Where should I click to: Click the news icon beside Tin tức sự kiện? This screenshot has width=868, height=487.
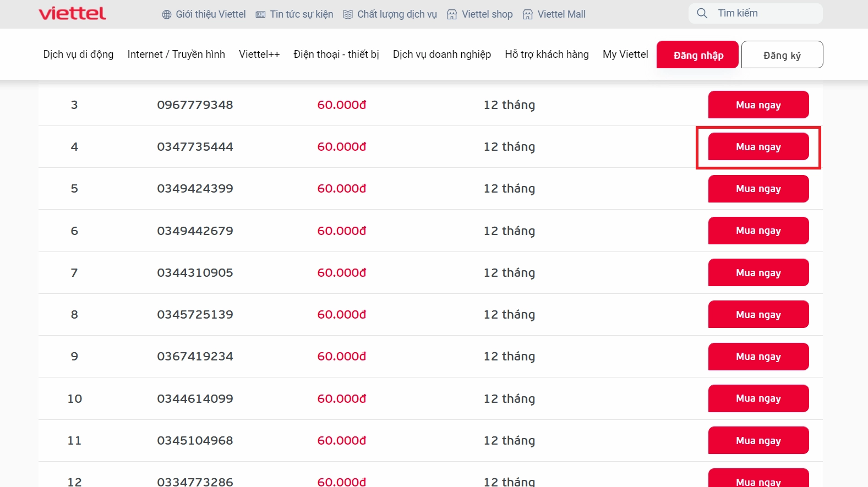(261, 15)
